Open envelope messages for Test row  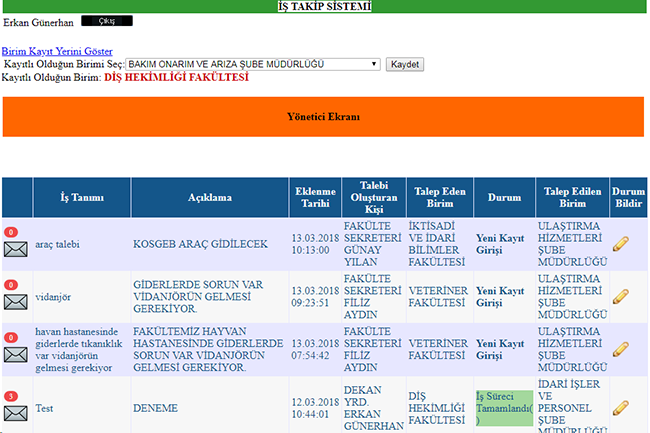[16, 413]
